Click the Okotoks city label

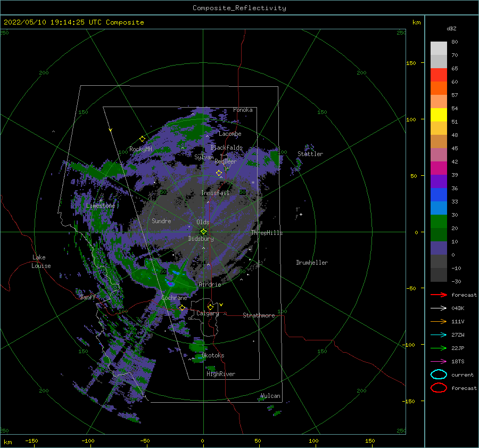coord(213,355)
